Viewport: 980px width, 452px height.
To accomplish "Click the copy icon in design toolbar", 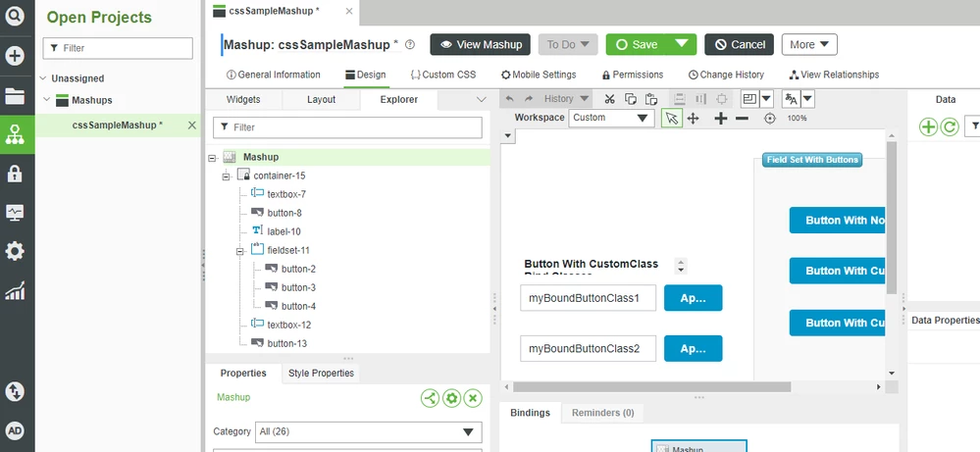I will point(631,99).
